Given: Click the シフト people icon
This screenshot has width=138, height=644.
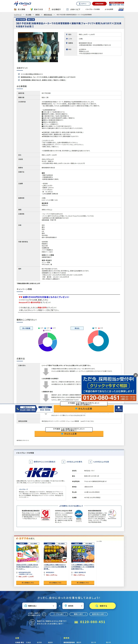Looking at the screenshot, I should (67, 39).
